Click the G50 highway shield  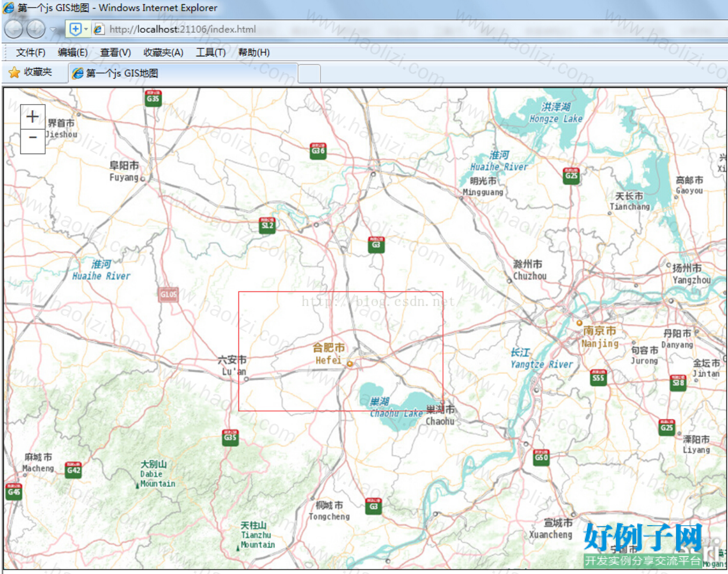point(541,457)
